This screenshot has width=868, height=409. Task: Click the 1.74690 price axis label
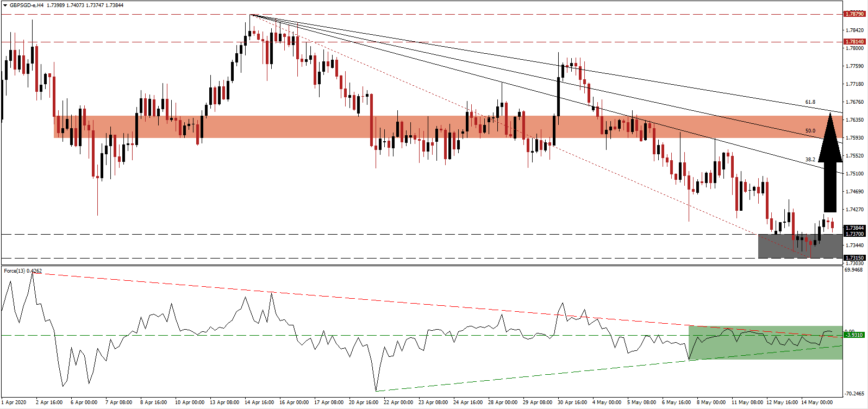(x=854, y=192)
